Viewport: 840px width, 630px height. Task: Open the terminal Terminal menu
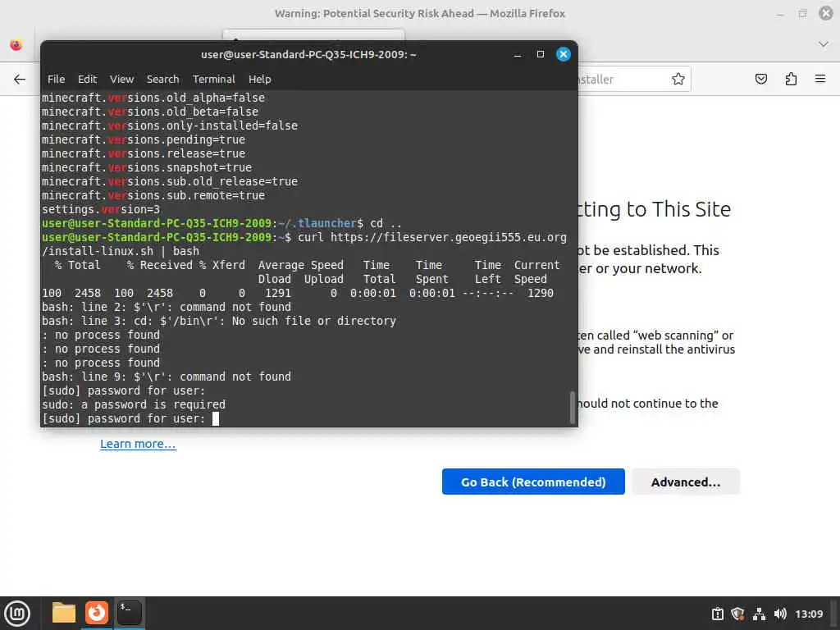tap(214, 80)
